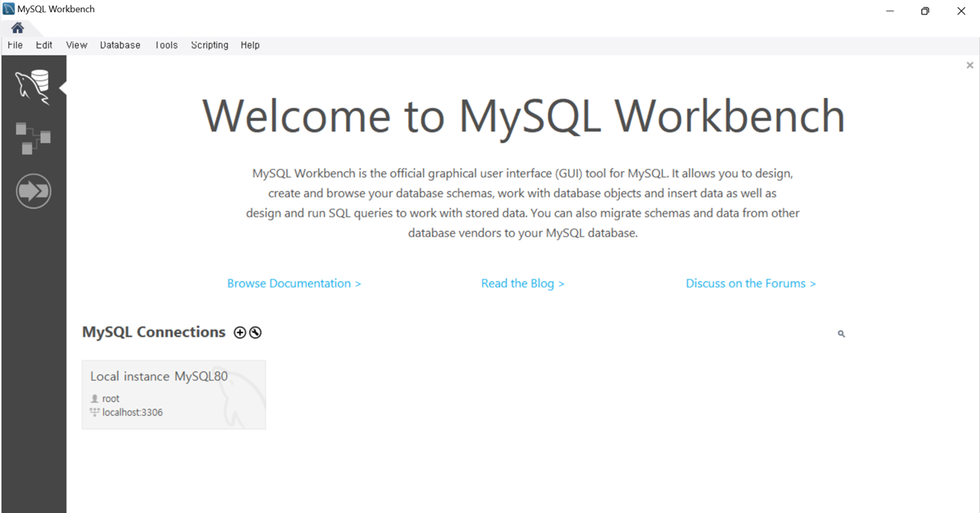Click the 'localhost:3306' text on the tile
This screenshot has width=980, height=513.
pyautogui.click(x=132, y=413)
